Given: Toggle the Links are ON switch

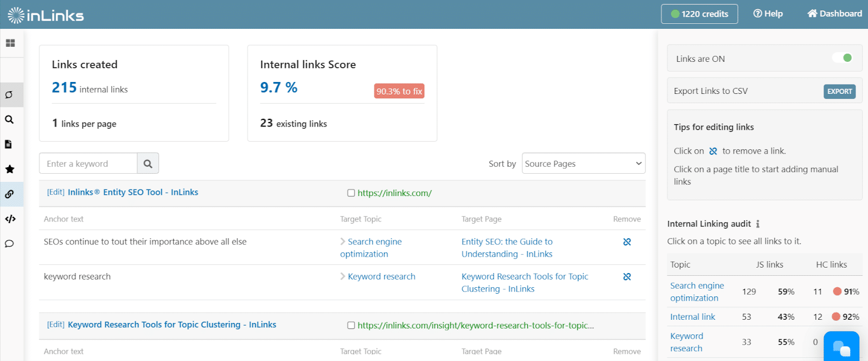Looking at the screenshot, I should 843,58.
